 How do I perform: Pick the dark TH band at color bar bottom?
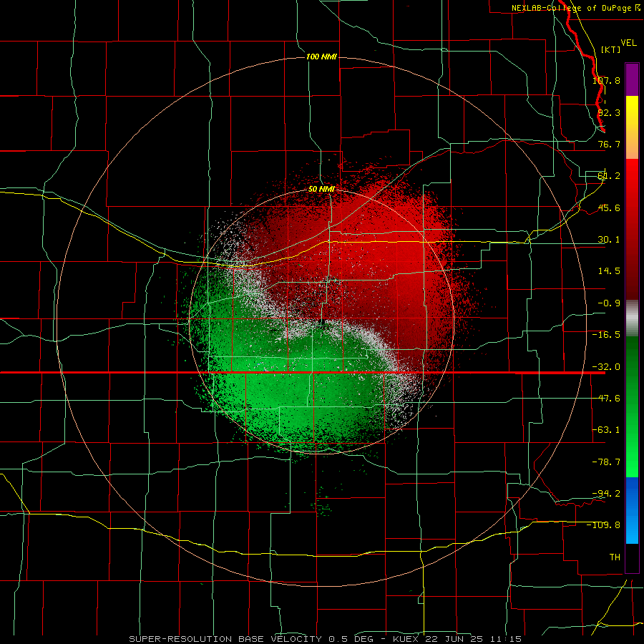[632, 557]
